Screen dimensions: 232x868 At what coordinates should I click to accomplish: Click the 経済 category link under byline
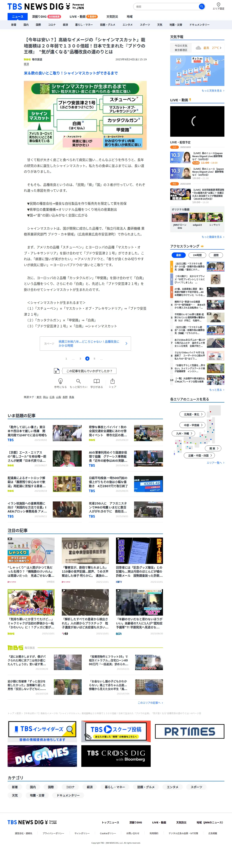pos(26,64)
